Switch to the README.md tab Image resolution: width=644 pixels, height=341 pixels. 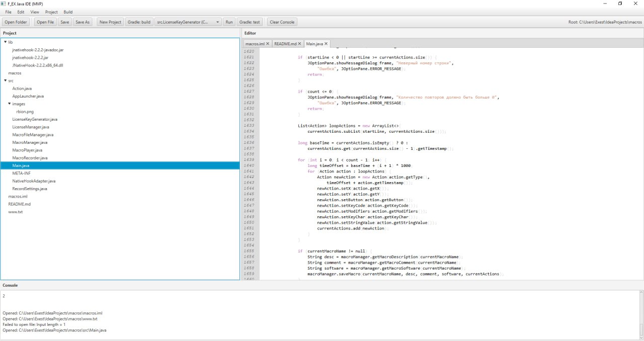click(285, 44)
